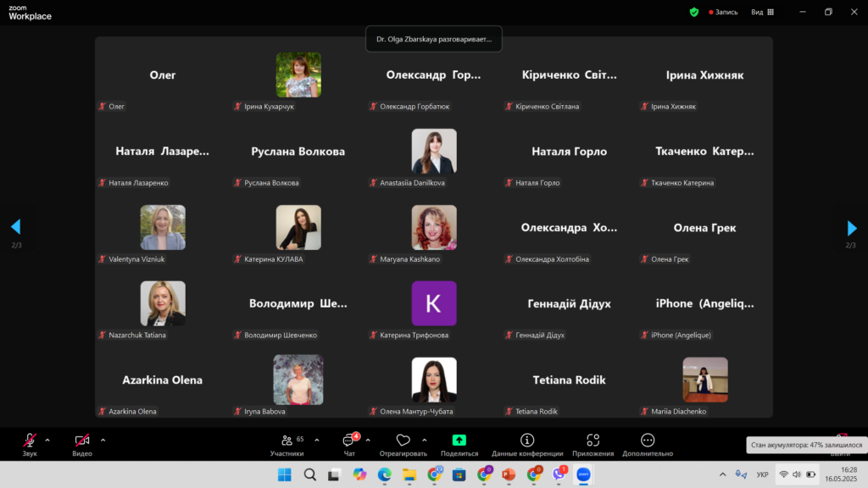This screenshot has height=488, width=868.
Task: Expand audio options arrow next to Звук
Action: (47, 441)
